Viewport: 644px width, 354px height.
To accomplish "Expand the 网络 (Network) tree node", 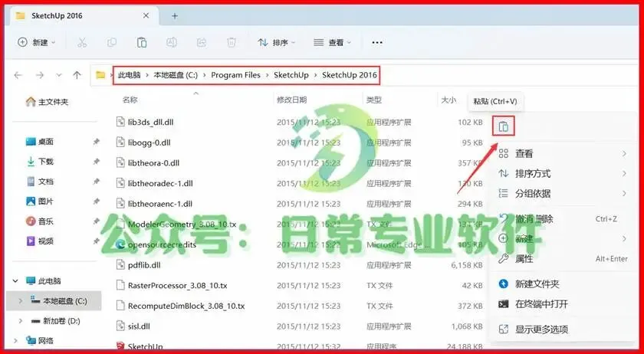I will click(x=15, y=340).
